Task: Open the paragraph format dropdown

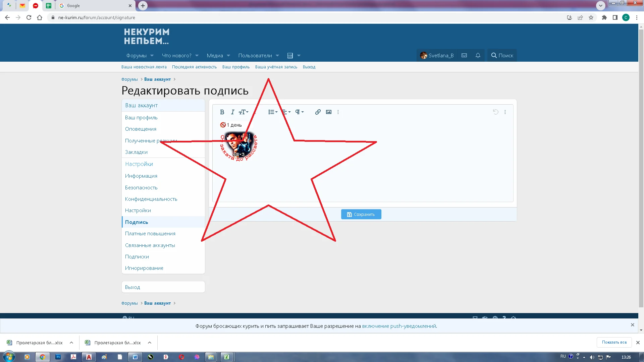Action: [299, 112]
